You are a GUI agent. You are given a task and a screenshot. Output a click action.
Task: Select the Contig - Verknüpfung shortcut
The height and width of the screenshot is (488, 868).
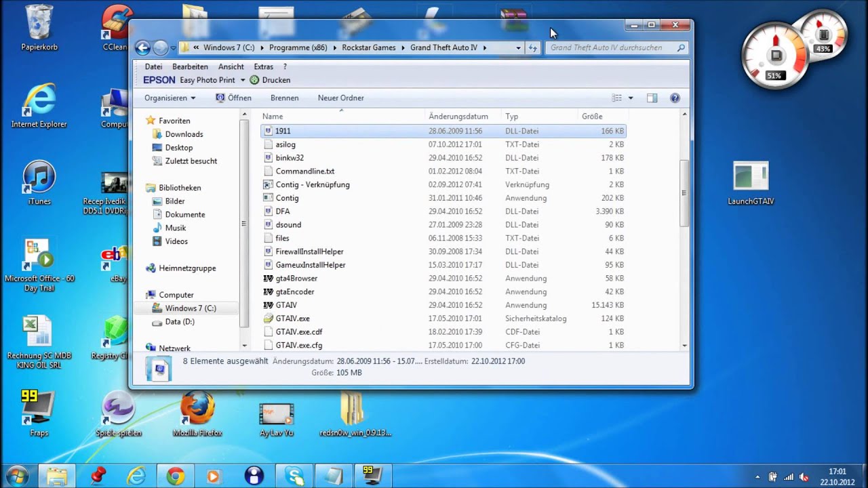click(443, 184)
